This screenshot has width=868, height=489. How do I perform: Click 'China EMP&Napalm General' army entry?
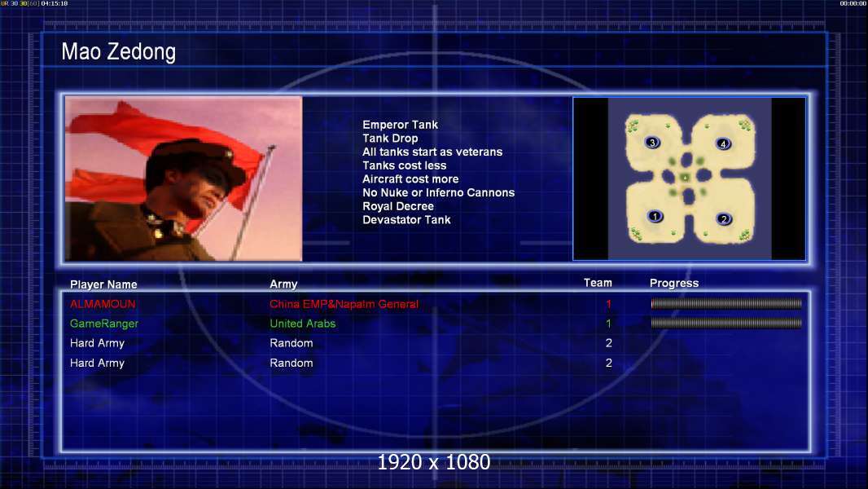pos(344,304)
